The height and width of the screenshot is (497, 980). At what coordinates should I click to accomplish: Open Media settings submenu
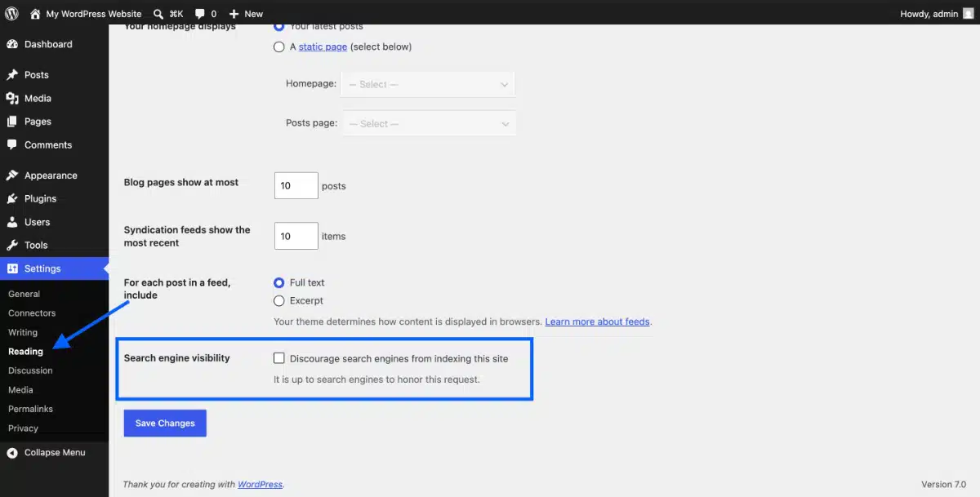pos(20,390)
